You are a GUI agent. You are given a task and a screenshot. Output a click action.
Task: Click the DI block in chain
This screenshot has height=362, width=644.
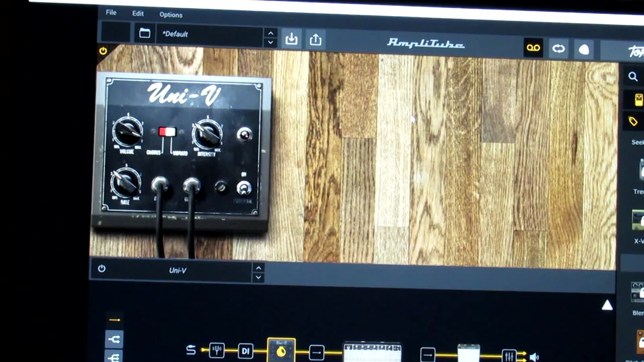click(x=246, y=351)
